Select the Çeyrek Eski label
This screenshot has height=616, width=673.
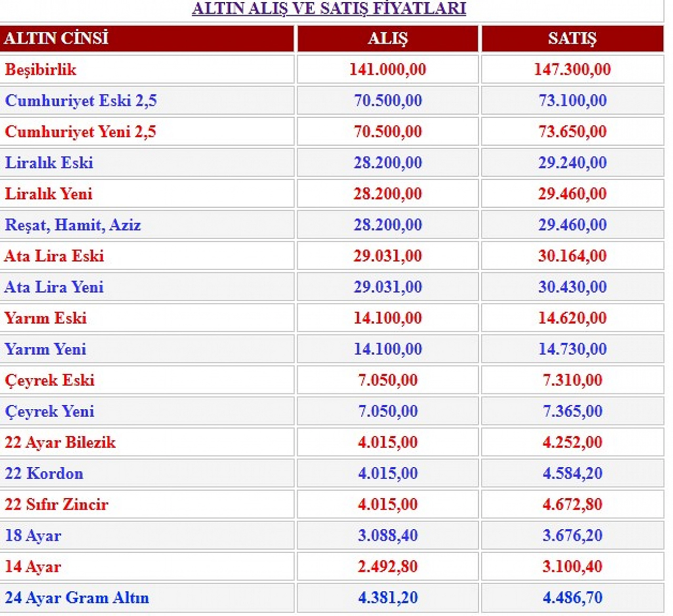point(49,380)
